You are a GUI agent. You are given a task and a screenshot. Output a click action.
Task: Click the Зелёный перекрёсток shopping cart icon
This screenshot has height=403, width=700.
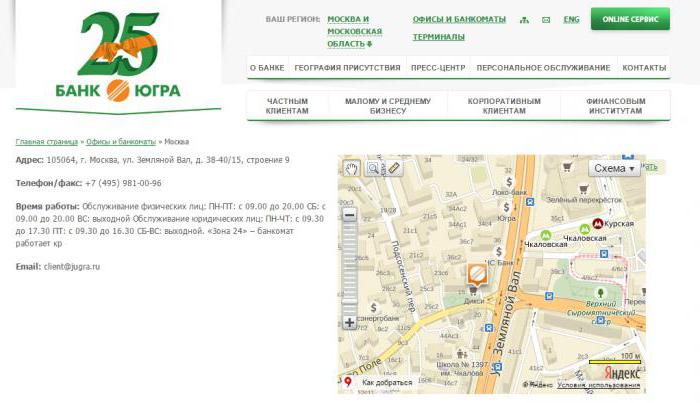coord(583,190)
